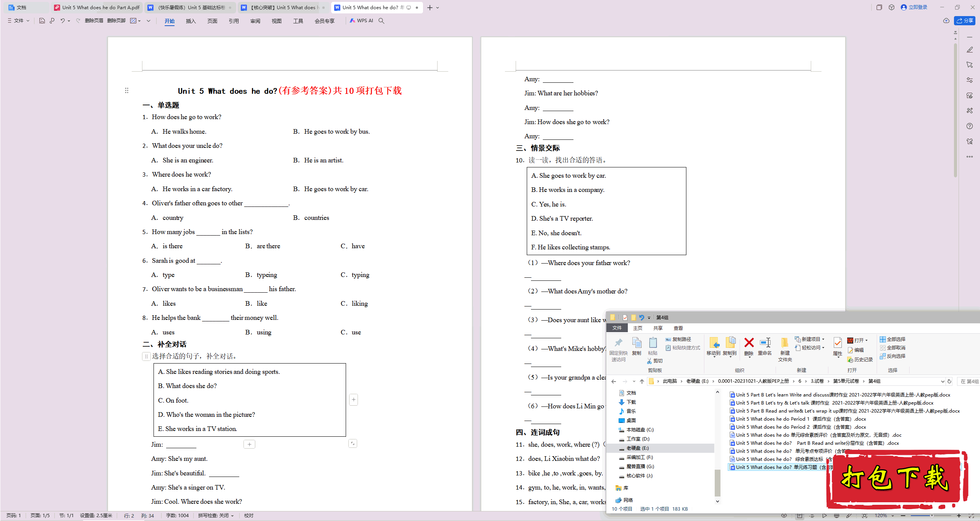Viewport: 980px width, 521px height.
Task: Click the help question icon in right sidebar
Action: point(970,126)
